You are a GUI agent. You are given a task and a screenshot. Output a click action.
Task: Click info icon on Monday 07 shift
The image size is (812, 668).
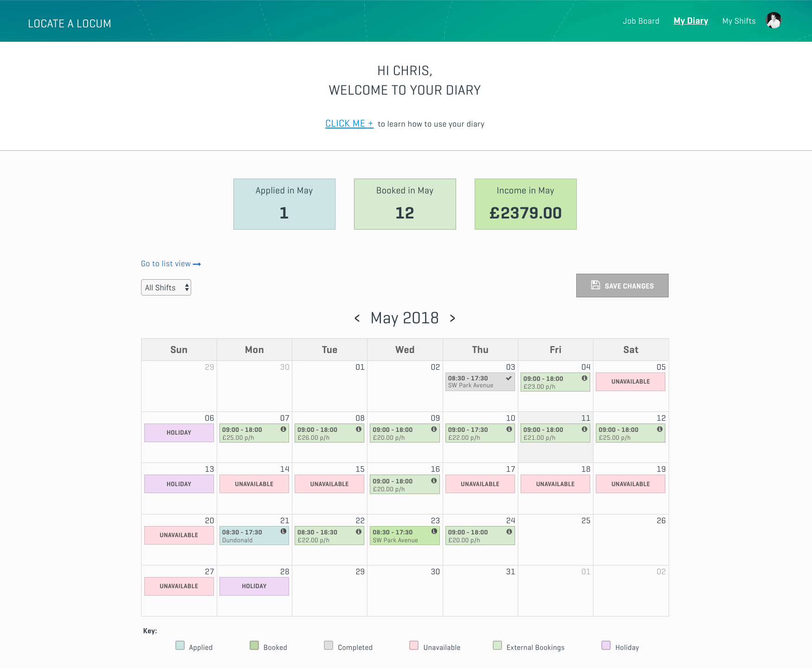coord(283,429)
